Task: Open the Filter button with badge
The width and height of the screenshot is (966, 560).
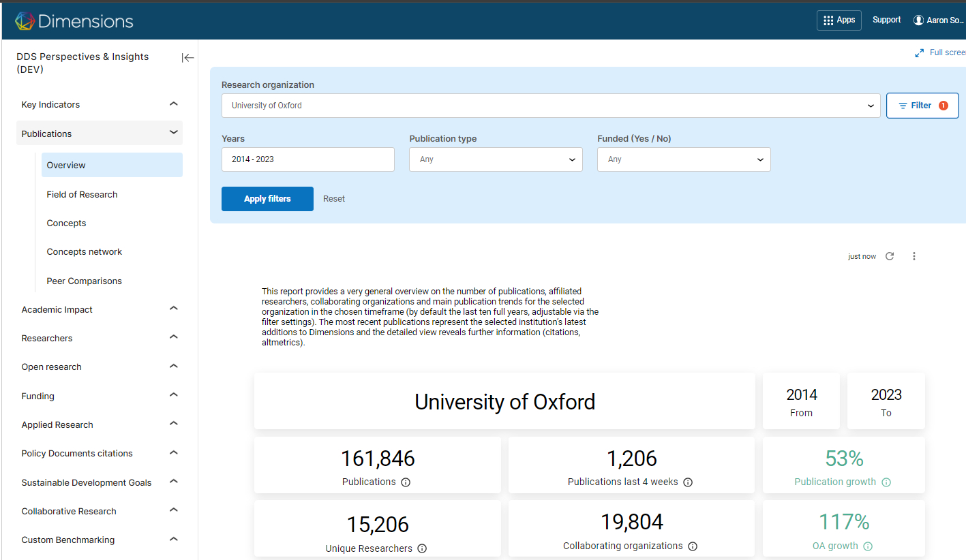Action: click(x=922, y=106)
